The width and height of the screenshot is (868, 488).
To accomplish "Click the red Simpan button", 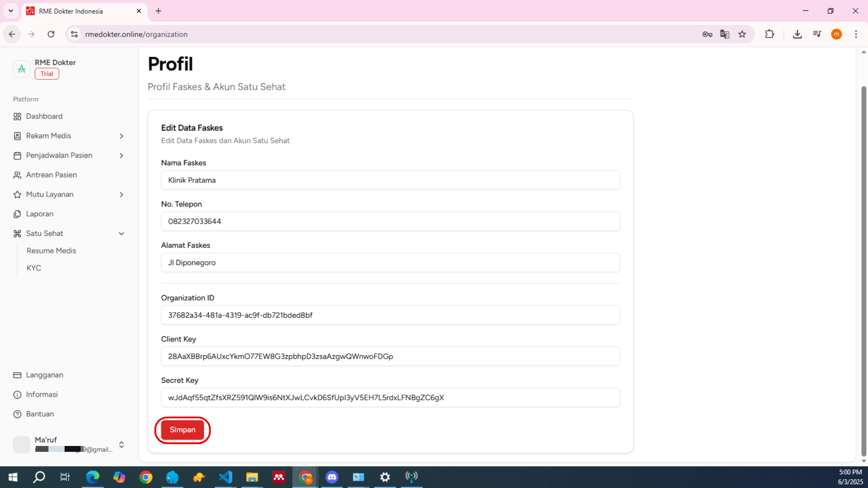I will pyautogui.click(x=183, y=430).
